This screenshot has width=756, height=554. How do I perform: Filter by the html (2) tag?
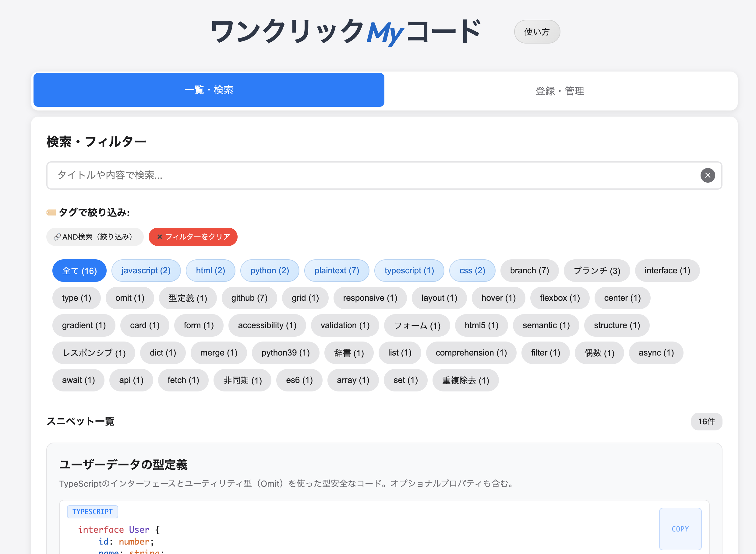[x=210, y=271]
